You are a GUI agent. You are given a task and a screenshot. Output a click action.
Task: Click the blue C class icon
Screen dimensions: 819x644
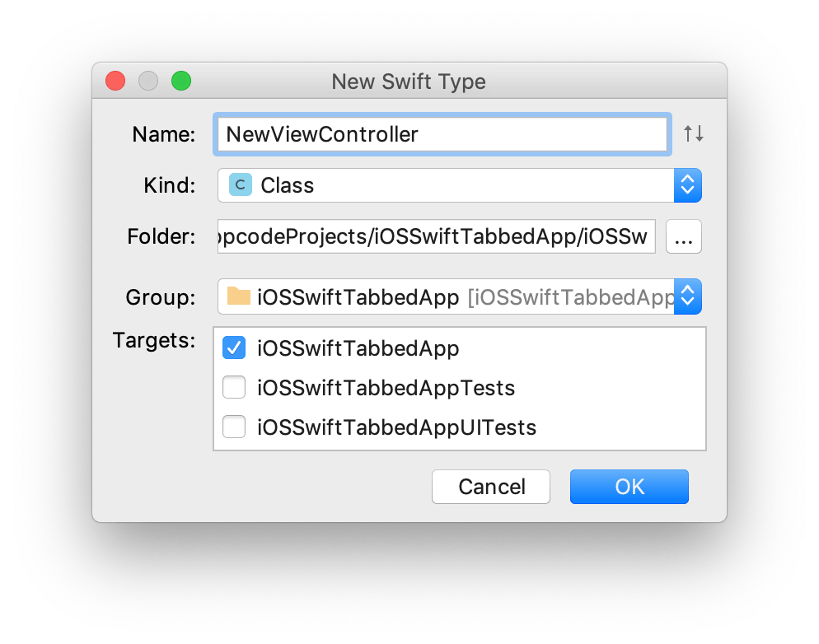240,185
